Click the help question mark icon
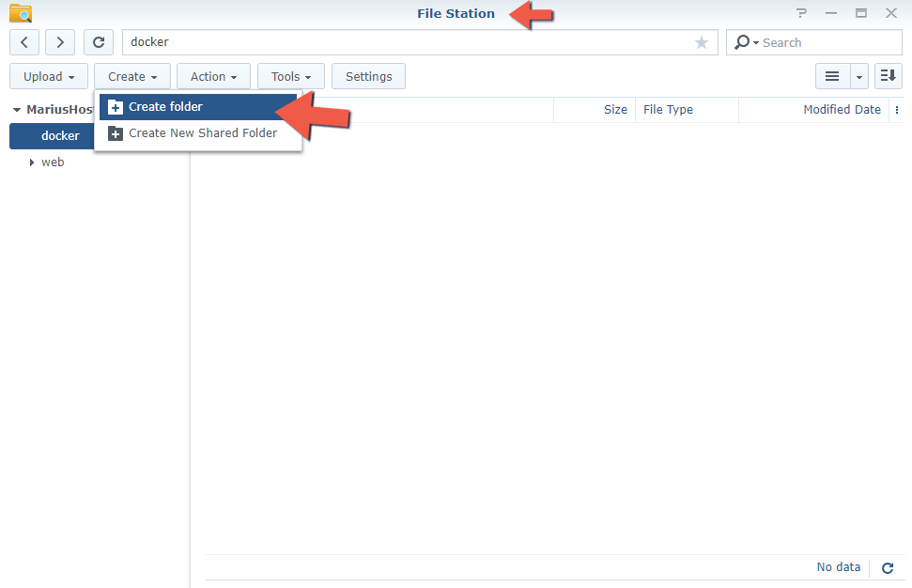The width and height of the screenshot is (912, 588). pyautogui.click(x=801, y=12)
